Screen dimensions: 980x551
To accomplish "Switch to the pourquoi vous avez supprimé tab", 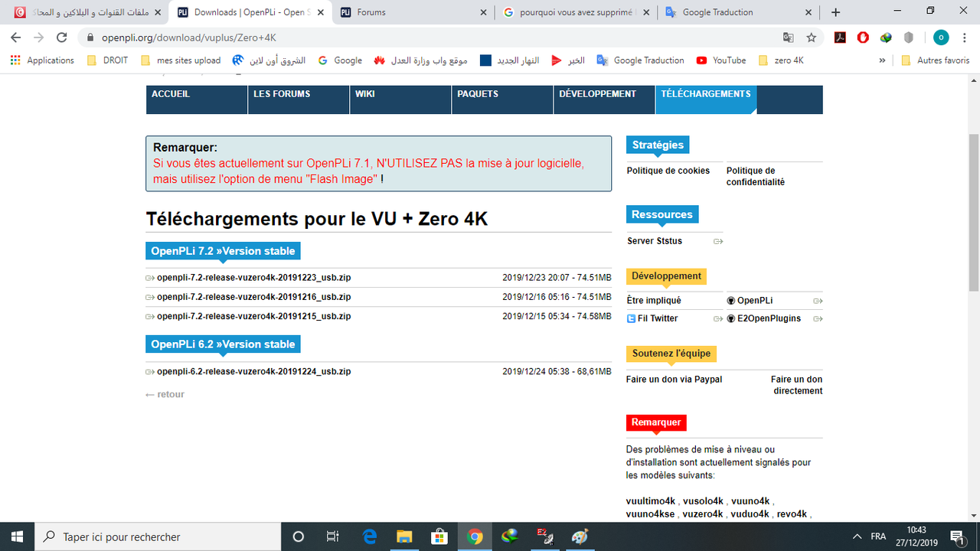I will coord(576,12).
